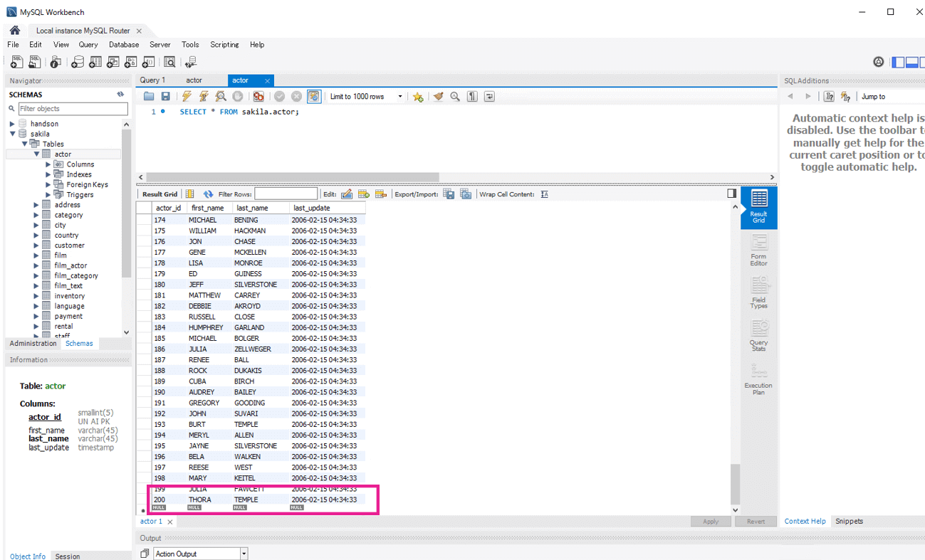Edit current row icon

click(347, 194)
